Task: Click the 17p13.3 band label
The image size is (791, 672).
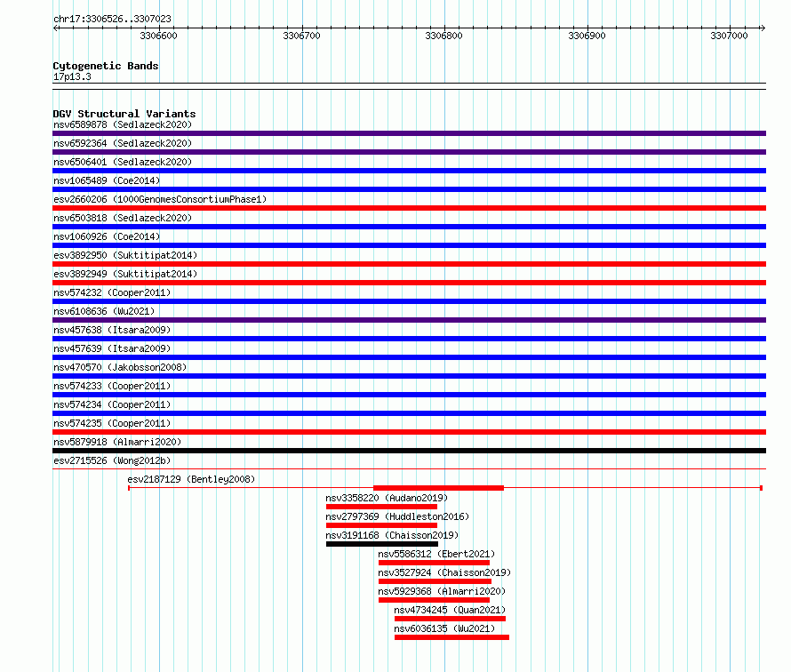Action: point(72,76)
